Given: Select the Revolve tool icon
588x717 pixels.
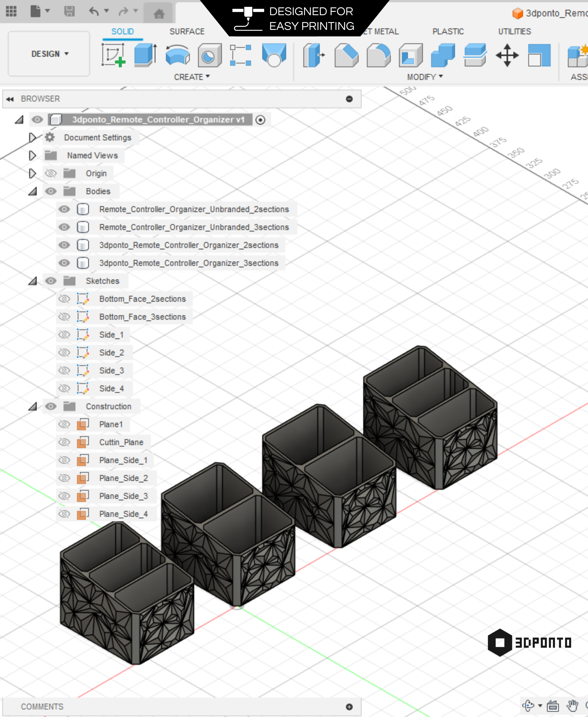Looking at the screenshot, I should click(x=177, y=55).
